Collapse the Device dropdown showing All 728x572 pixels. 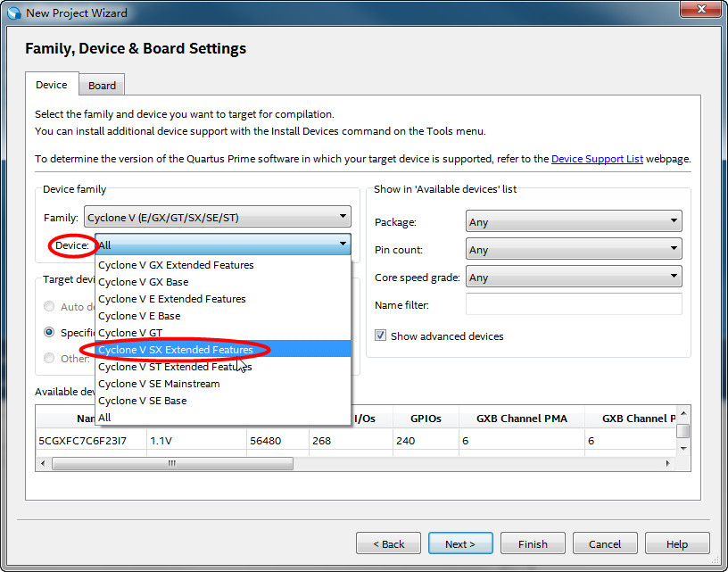click(223, 245)
